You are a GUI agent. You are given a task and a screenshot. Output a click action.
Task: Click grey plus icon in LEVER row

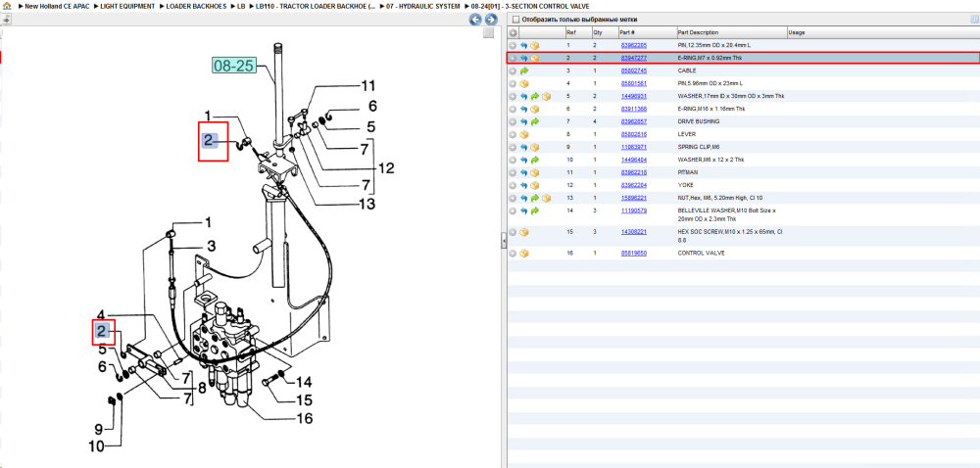point(513,135)
